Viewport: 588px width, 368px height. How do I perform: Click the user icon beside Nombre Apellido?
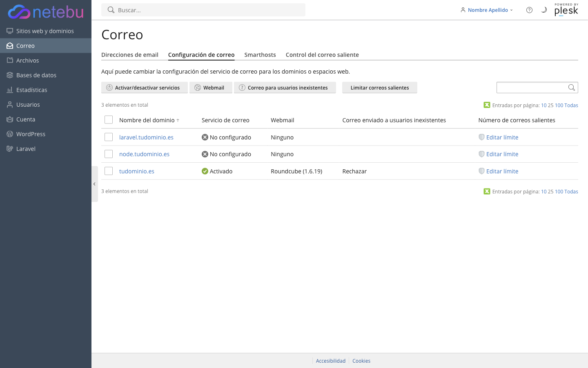click(x=463, y=10)
